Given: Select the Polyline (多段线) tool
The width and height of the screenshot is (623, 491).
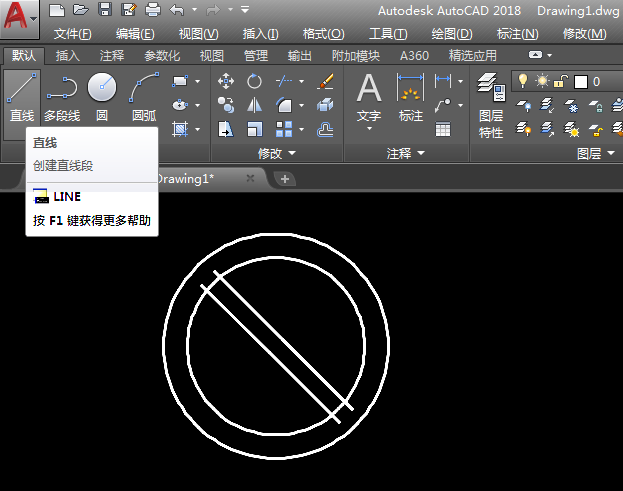Looking at the screenshot, I should [62, 97].
